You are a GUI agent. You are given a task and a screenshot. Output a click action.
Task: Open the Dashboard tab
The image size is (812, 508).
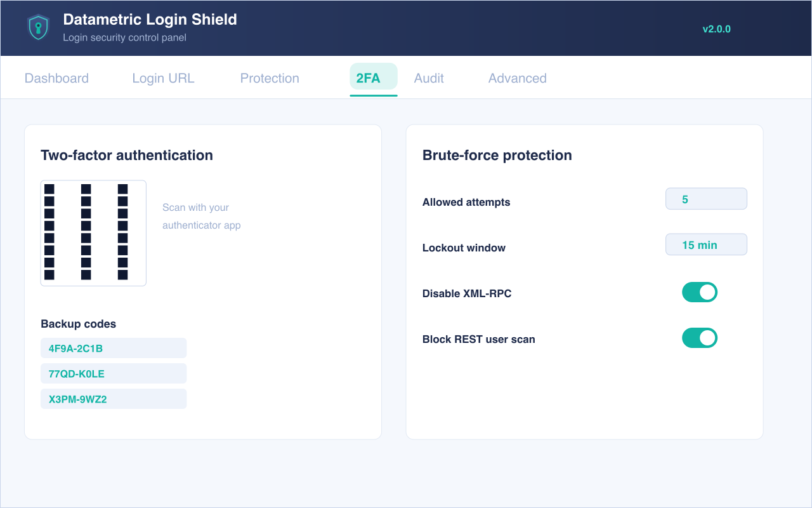56,78
